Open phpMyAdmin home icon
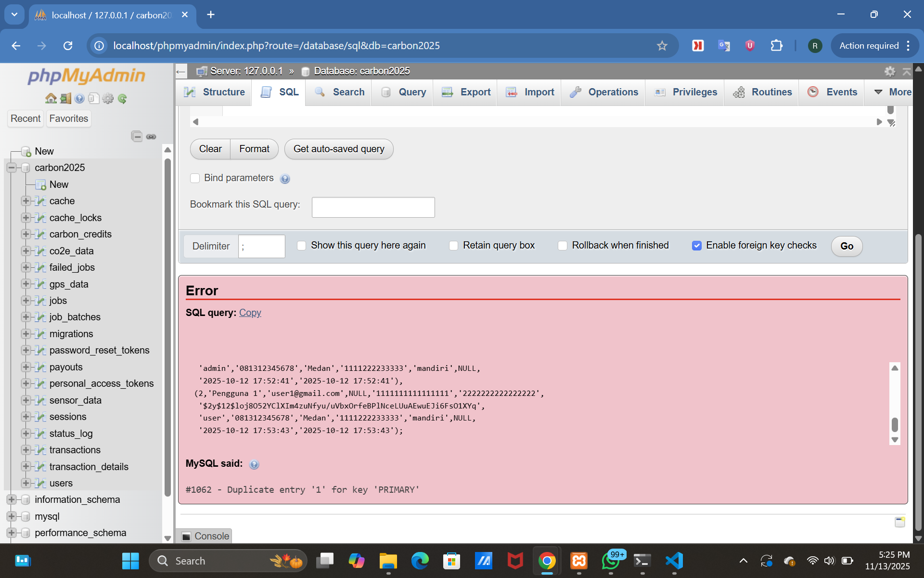The width and height of the screenshot is (924, 578). point(51,99)
